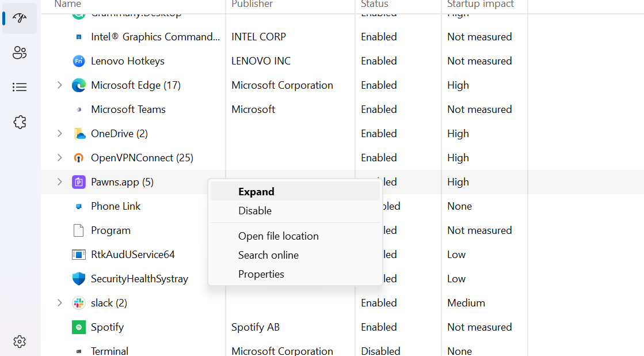
Task: Click the slack icon
Action: (79, 303)
